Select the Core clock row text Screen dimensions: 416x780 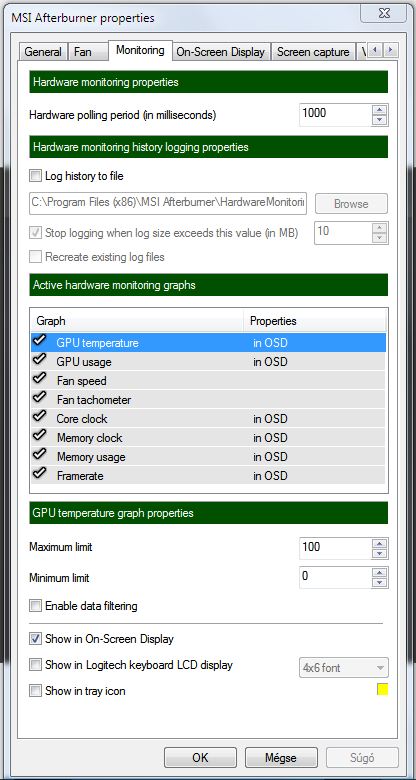coord(82,419)
